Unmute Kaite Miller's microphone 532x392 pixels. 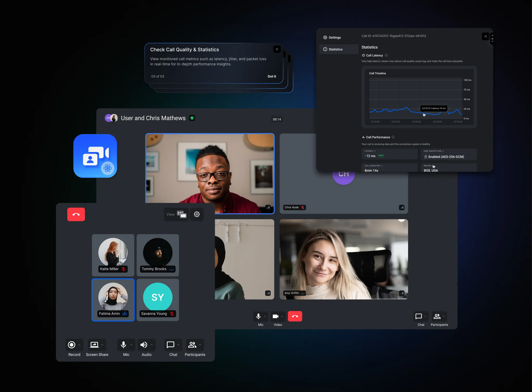[124, 269]
